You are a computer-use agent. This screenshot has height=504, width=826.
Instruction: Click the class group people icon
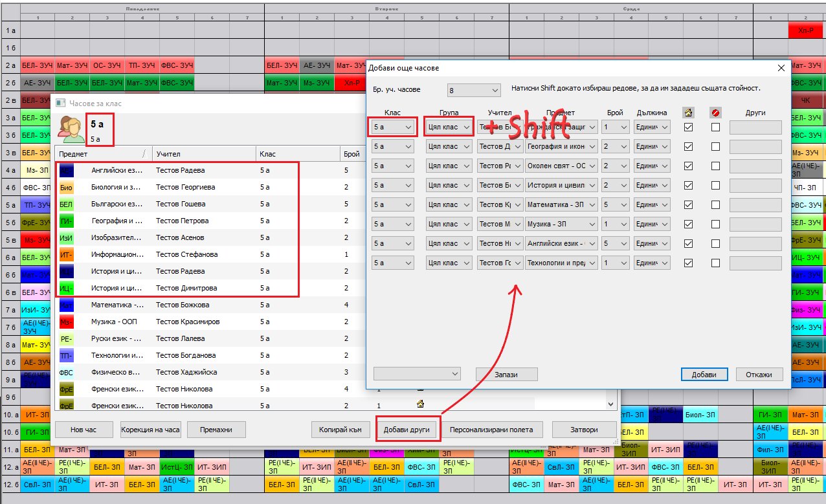click(x=69, y=129)
